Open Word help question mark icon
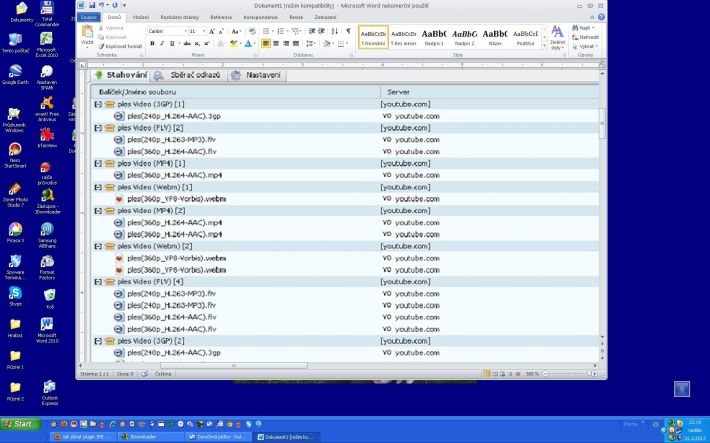710x443 pixels. tap(601, 17)
